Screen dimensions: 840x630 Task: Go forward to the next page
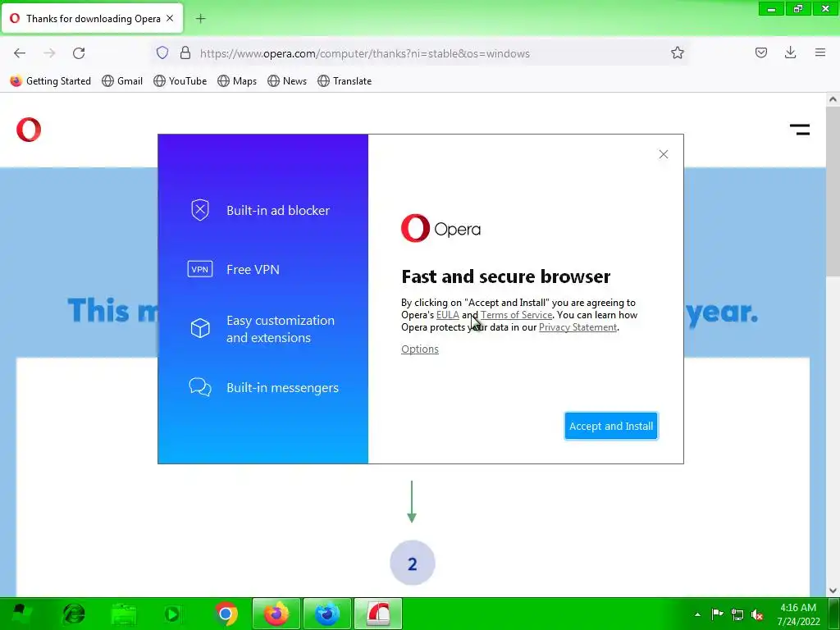coord(49,52)
